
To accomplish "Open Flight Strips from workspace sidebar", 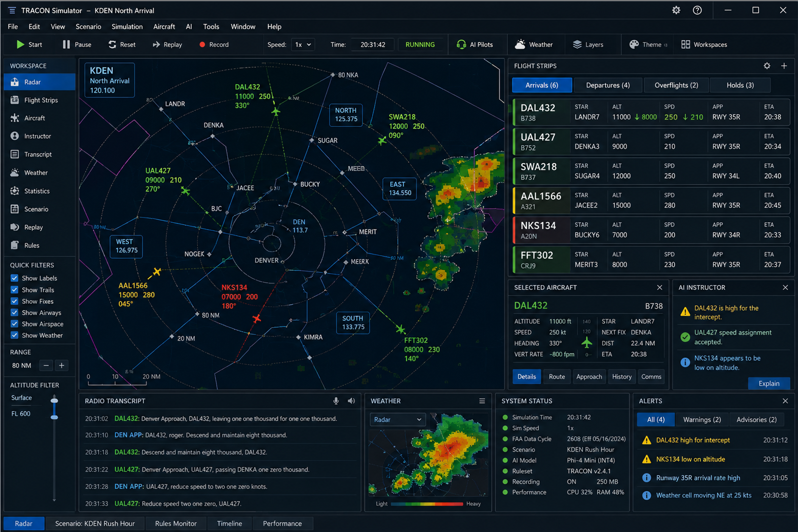I will (39, 100).
